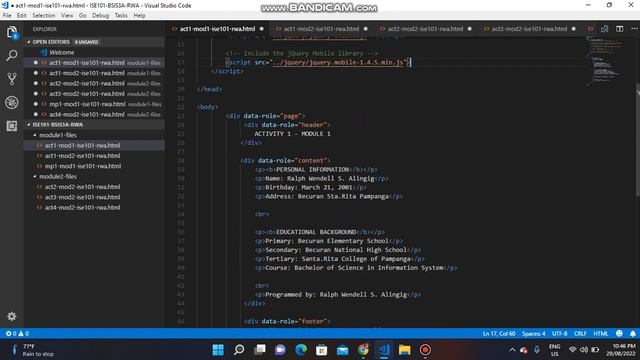Open the editor More Actions ellipsis

coord(634,29)
